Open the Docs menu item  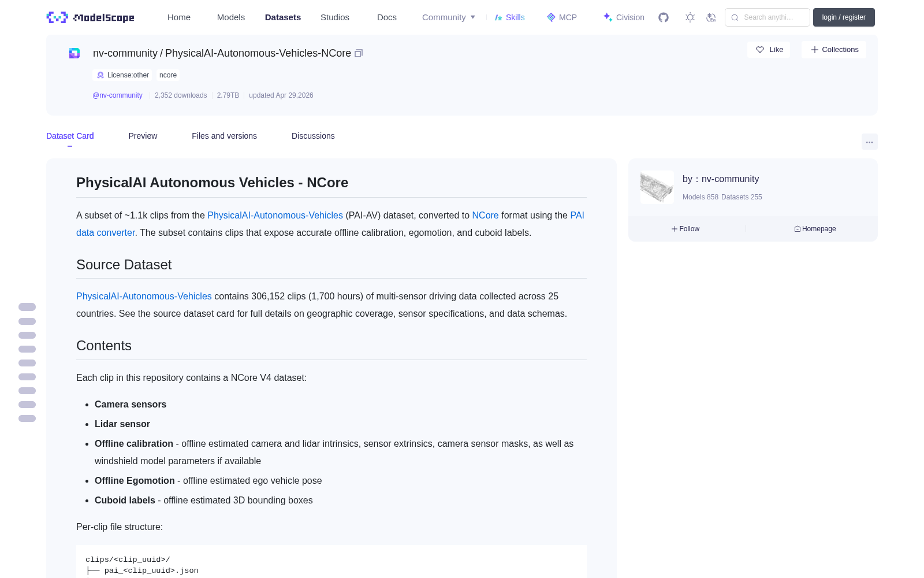point(387,17)
